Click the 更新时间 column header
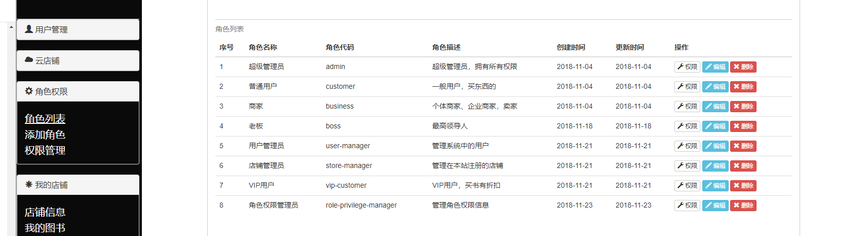Image resolution: width=868 pixels, height=236 pixels. [630, 47]
